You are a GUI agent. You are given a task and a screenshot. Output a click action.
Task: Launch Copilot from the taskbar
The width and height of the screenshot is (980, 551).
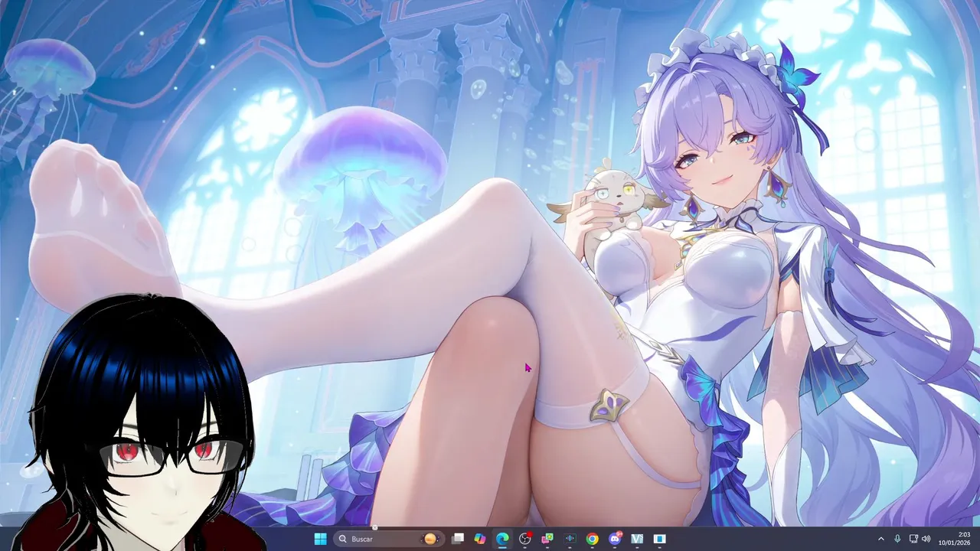click(480, 539)
